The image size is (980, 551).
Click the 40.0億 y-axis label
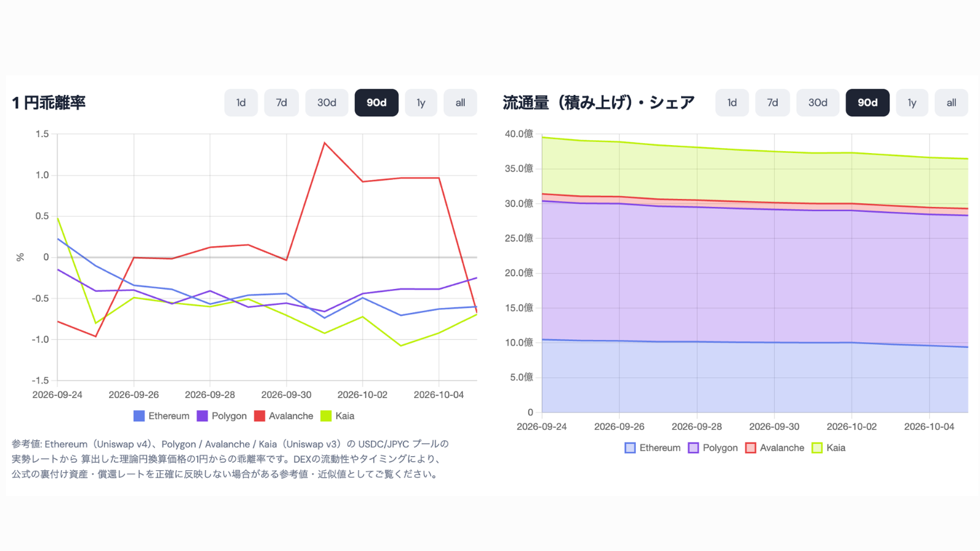(x=519, y=134)
